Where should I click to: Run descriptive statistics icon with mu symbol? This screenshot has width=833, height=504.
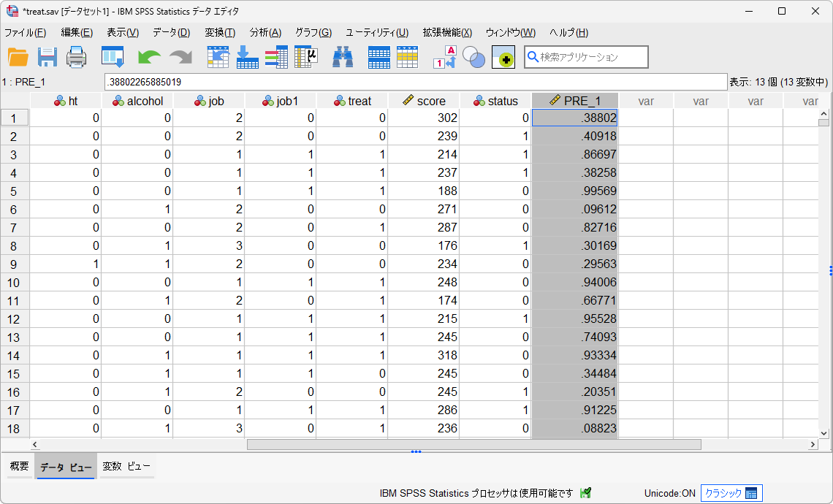coord(306,57)
